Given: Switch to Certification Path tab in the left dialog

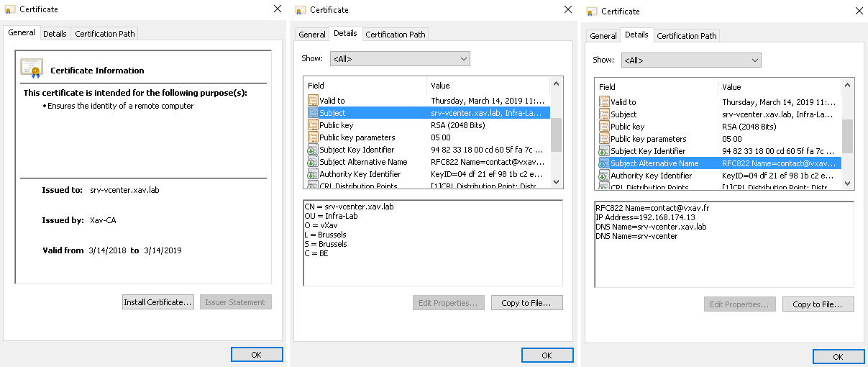Looking at the screenshot, I should [x=105, y=34].
